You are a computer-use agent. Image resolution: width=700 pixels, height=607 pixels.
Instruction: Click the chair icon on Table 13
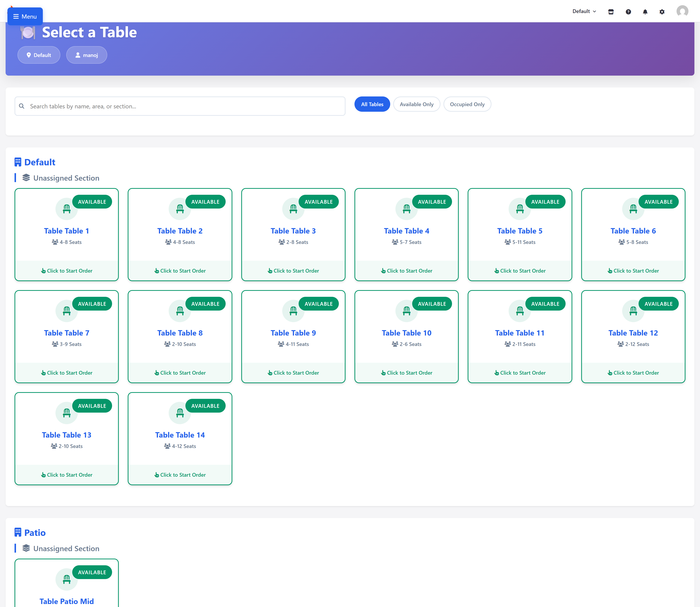(x=67, y=413)
